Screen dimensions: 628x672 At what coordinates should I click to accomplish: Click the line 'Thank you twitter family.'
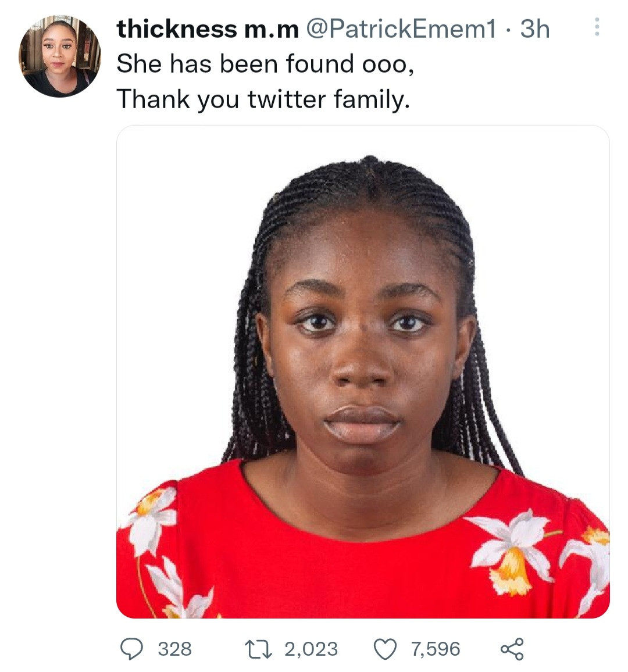click(x=263, y=99)
